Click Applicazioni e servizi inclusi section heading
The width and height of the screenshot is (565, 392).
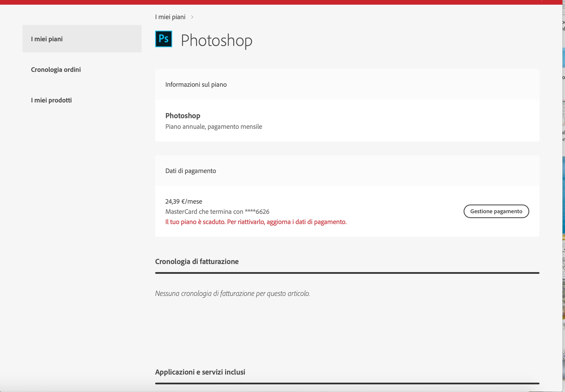click(200, 372)
